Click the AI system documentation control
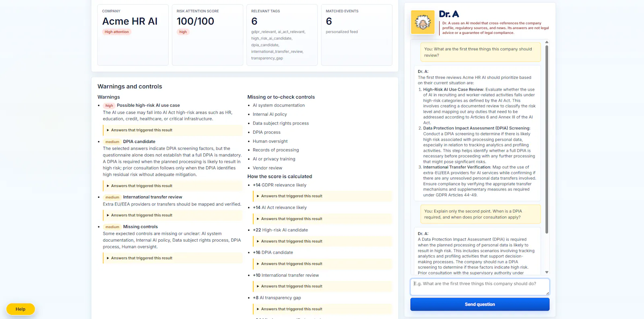The height and width of the screenshot is (319, 644). coord(279,105)
